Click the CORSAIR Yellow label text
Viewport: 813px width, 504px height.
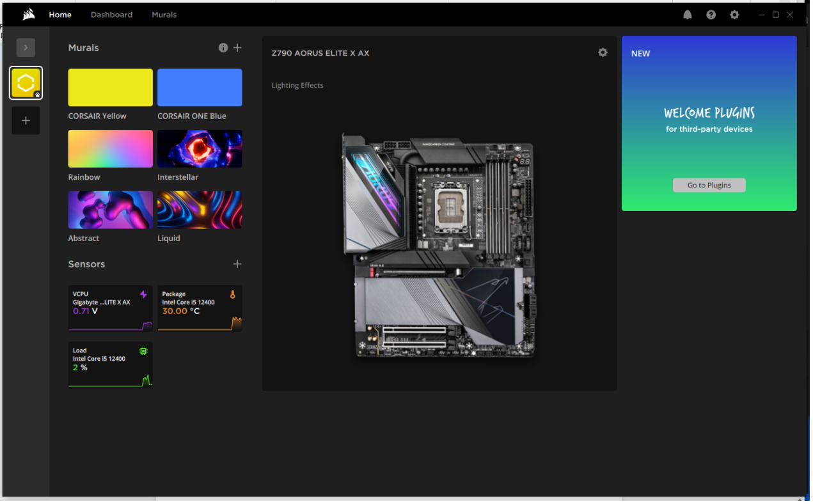tap(97, 116)
